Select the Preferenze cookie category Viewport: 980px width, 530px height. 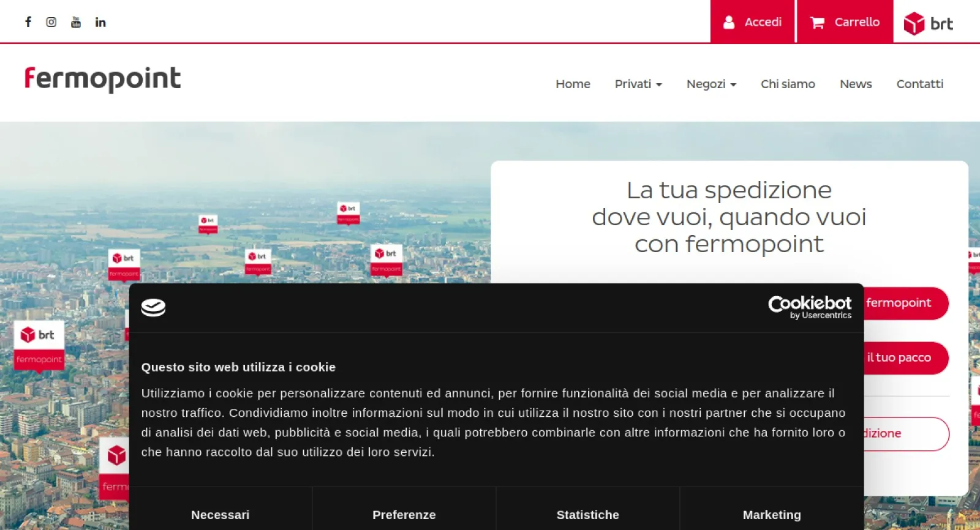(x=404, y=515)
